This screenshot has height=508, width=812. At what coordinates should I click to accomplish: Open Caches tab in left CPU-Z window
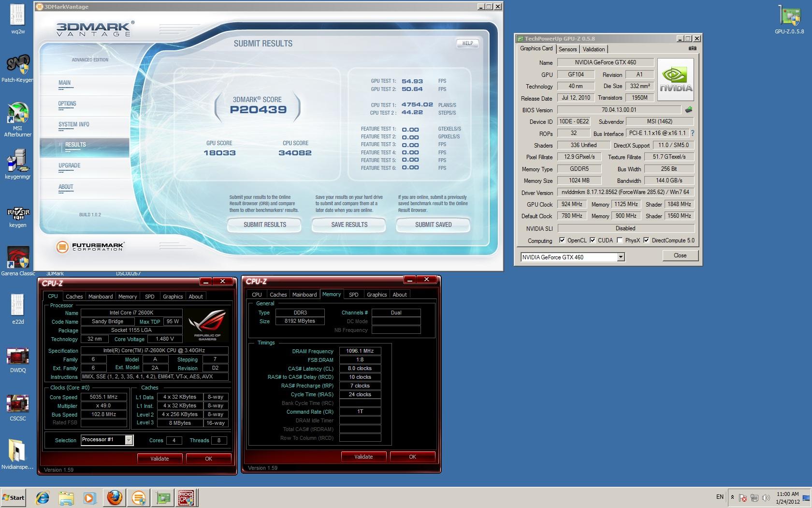click(74, 297)
